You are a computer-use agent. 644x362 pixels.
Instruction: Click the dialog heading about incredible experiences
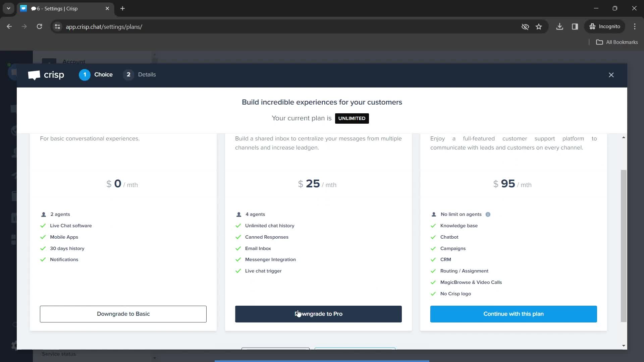pos(322,102)
